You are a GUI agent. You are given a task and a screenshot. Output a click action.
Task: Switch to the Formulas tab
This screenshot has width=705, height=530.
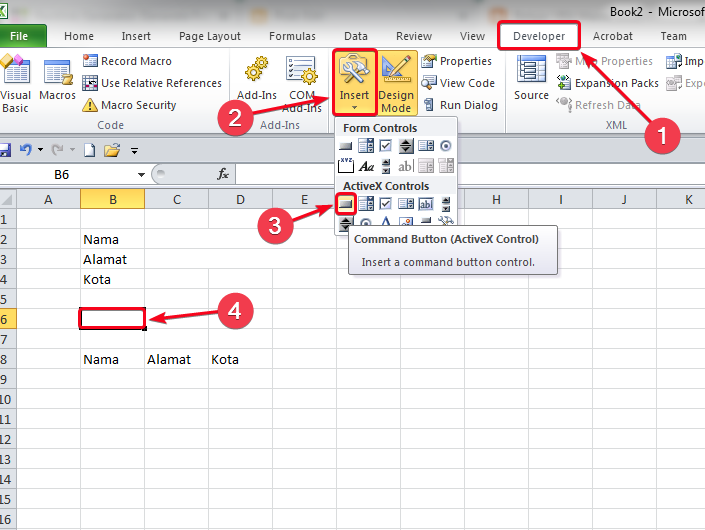pyautogui.click(x=292, y=36)
